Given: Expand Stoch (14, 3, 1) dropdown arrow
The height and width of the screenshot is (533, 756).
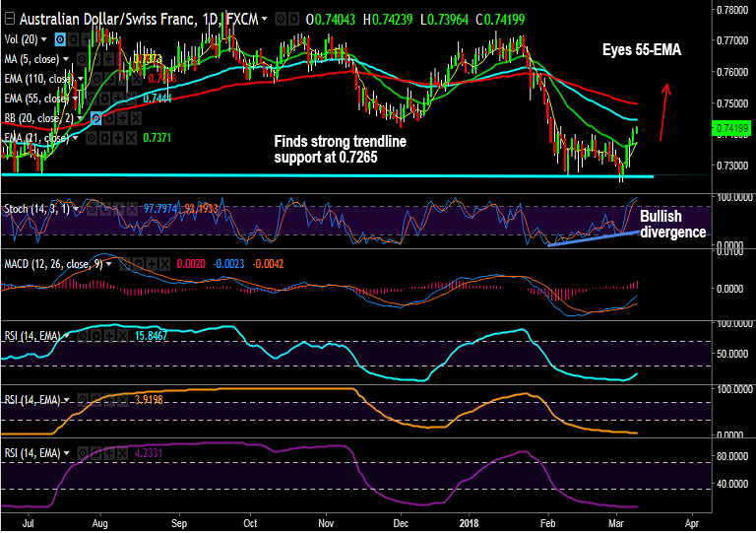Looking at the screenshot, I should coord(76,209).
